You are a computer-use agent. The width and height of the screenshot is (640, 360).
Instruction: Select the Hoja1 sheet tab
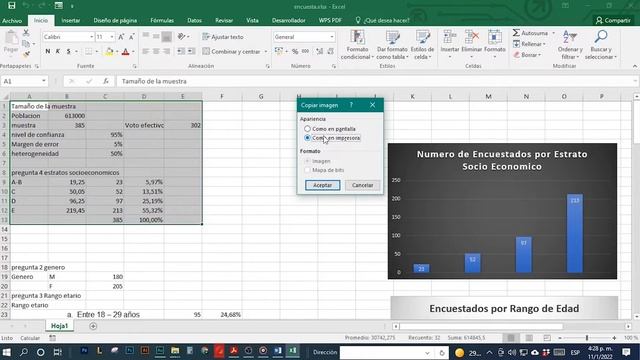click(59, 326)
